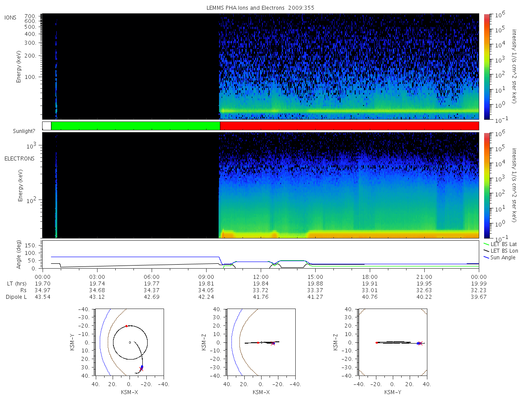The width and height of the screenshot is (532, 399).
Task: Click the spacecraft marker in KSM-X/KSM-Y plot
Action: pos(142,367)
